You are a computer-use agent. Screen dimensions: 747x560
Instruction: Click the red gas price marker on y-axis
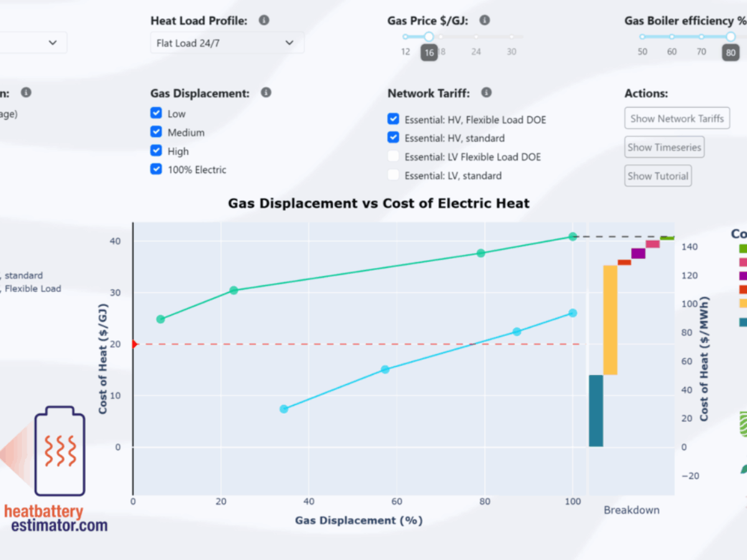coord(134,344)
